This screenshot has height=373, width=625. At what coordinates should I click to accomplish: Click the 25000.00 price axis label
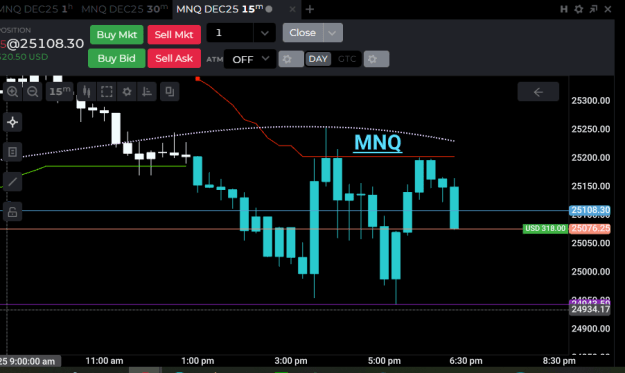(x=591, y=272)
